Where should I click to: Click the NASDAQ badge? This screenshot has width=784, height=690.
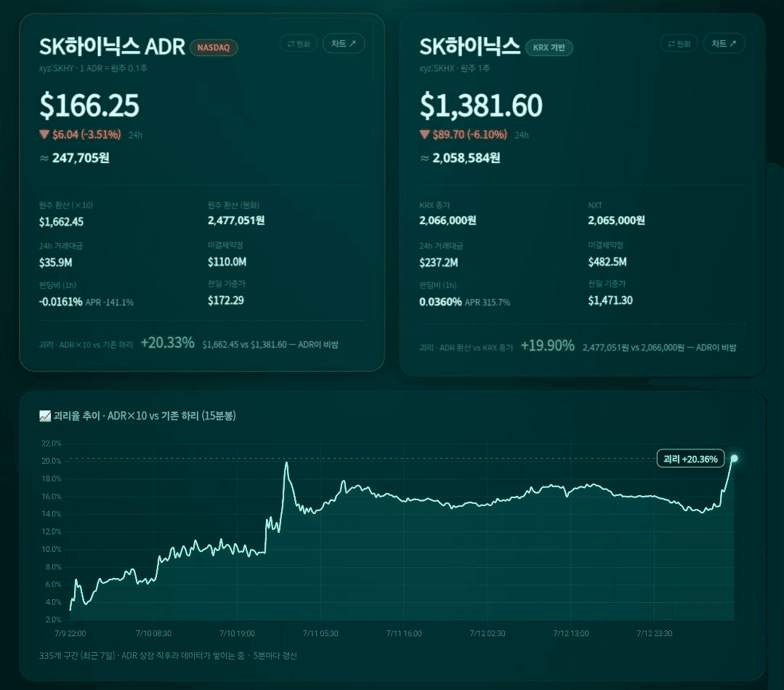coord(214,47)
